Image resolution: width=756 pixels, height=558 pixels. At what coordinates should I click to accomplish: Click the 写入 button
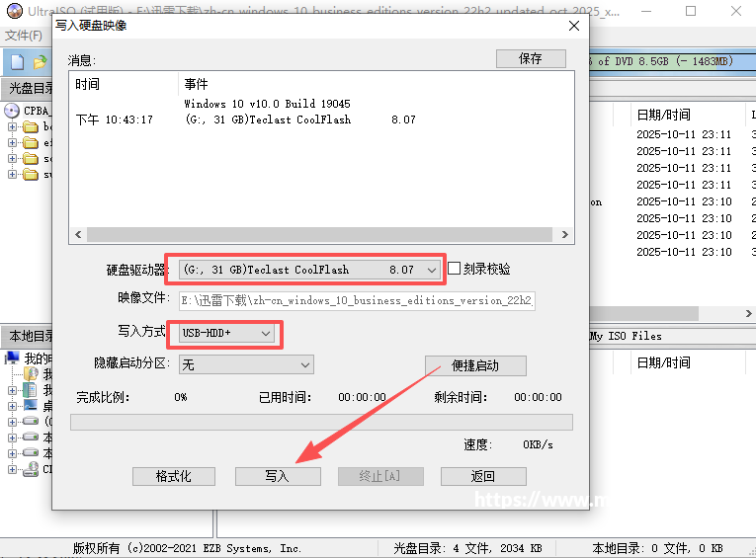278,477
